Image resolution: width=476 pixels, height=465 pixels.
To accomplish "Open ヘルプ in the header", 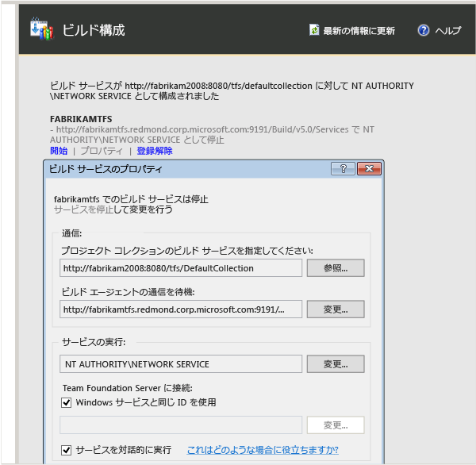I will pyautogui.click(x=447, y=30).
